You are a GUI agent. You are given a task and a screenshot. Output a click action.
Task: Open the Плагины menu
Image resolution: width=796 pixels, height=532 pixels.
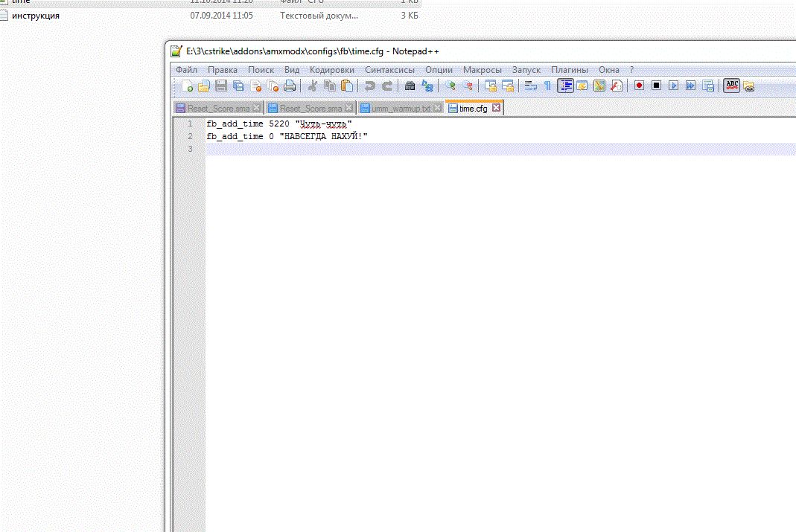coord(570,69)
